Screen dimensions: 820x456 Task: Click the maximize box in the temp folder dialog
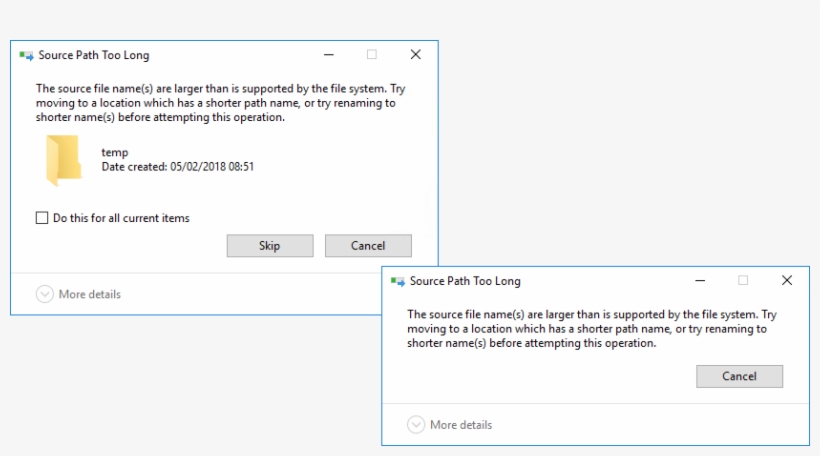tap(372, 55)
